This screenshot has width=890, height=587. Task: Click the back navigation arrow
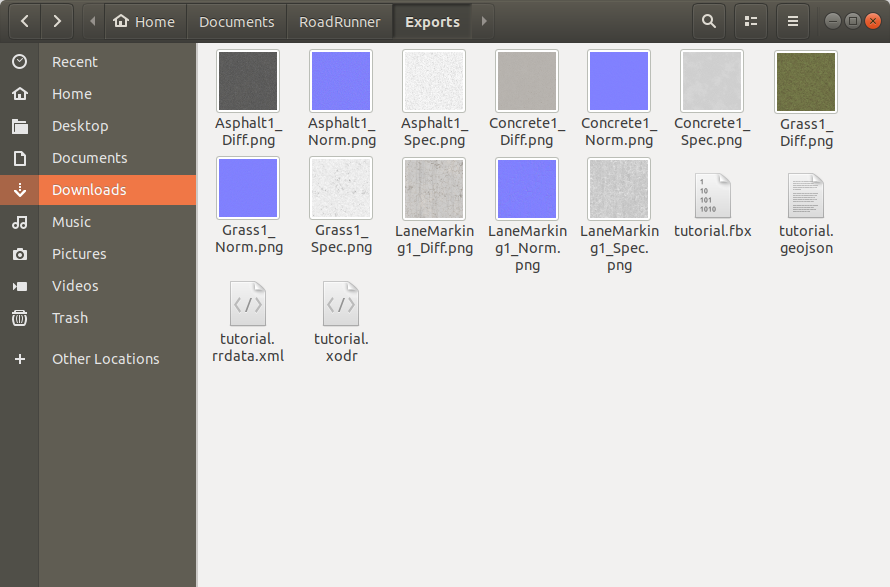(24, 20)
